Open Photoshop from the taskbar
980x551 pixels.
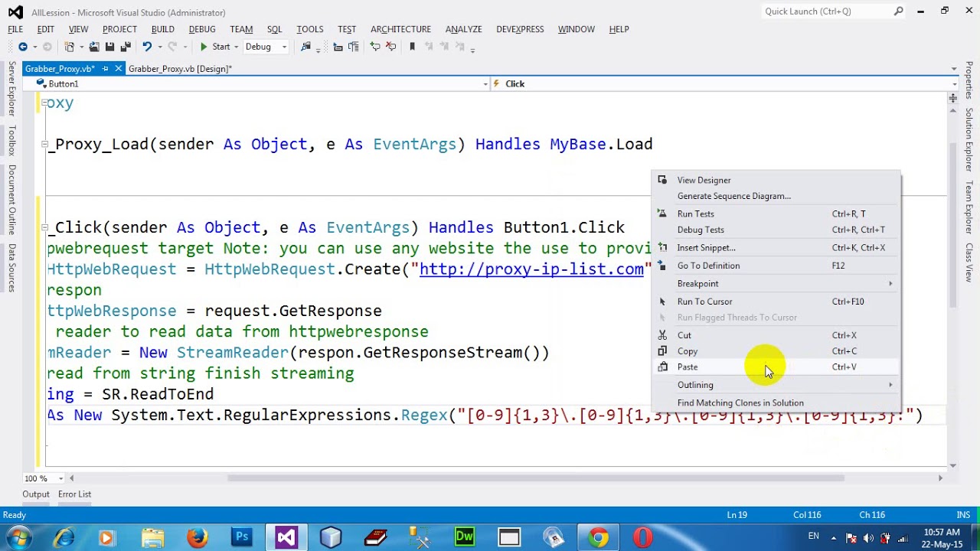242,537
